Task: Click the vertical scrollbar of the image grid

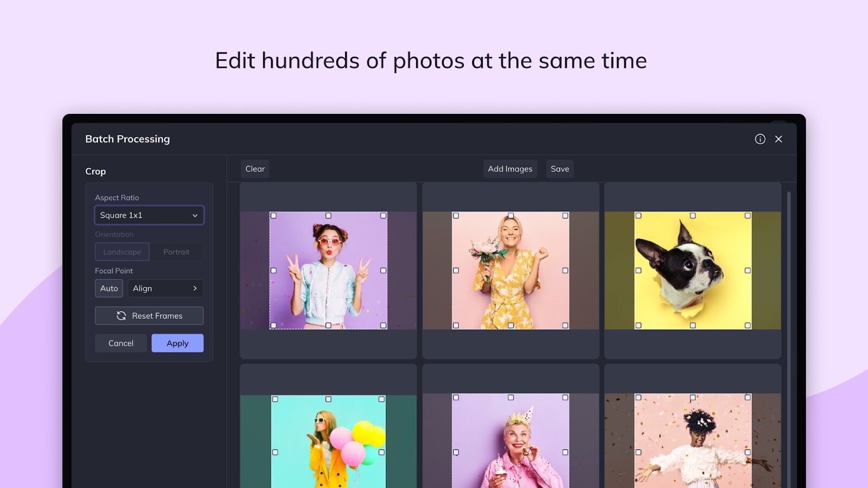Action: (789, 336)
